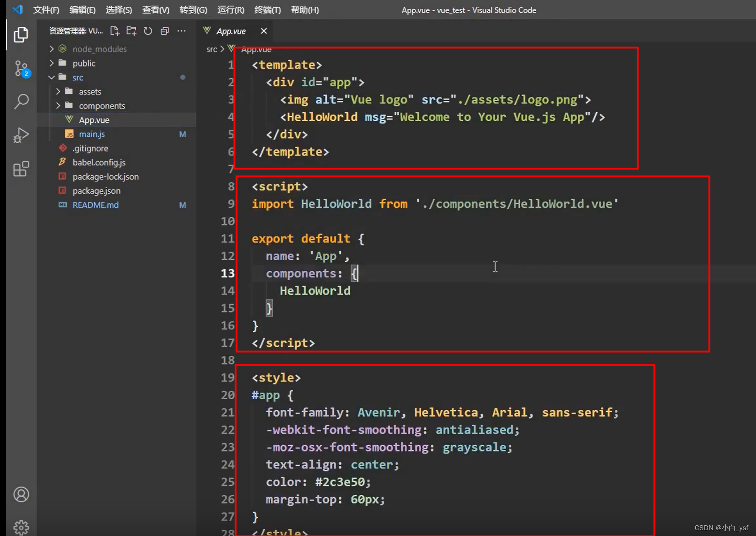This screenshot has width=756, height=536.
Task: Open the 运行(R) menu
Action: 231,10
